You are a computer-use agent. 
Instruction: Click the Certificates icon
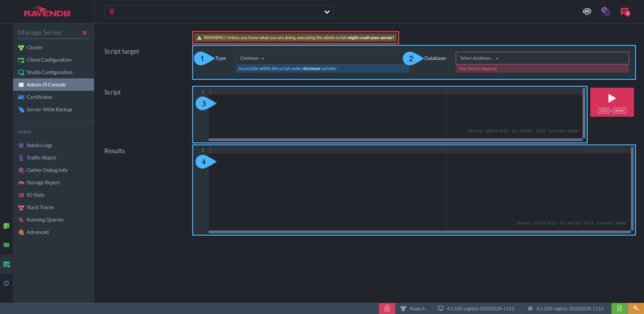tap(21, 97)
